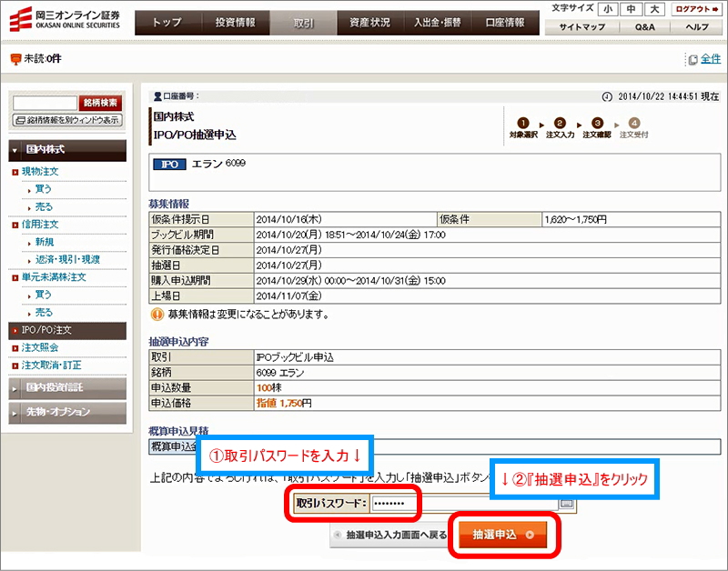
Task: Go back via 抽選申込入力画面へ戻る button
Action: 389,536
